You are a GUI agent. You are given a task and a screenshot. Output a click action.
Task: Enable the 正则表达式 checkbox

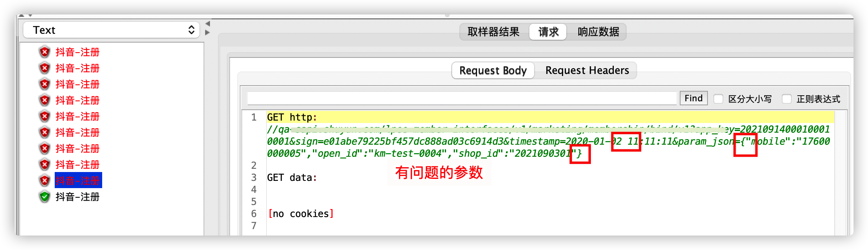tap(787, 99)
